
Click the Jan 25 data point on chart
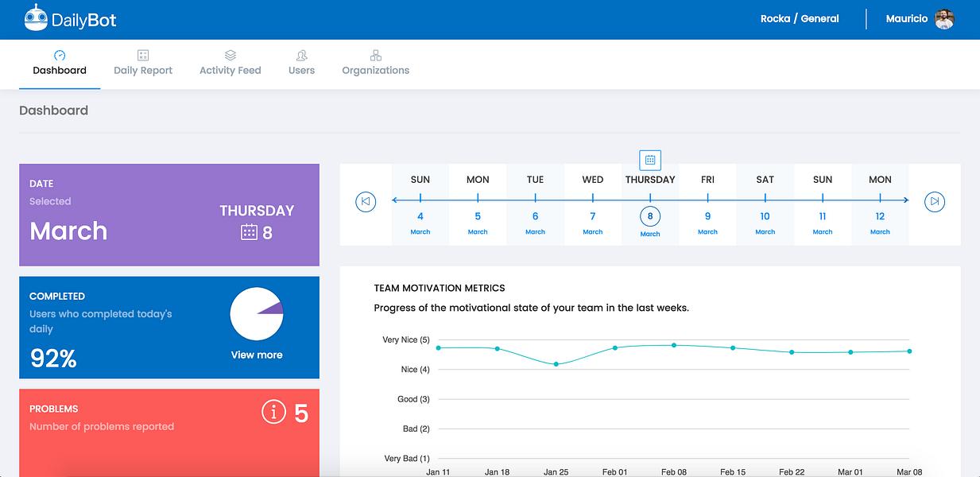click(x=556, y=364)
